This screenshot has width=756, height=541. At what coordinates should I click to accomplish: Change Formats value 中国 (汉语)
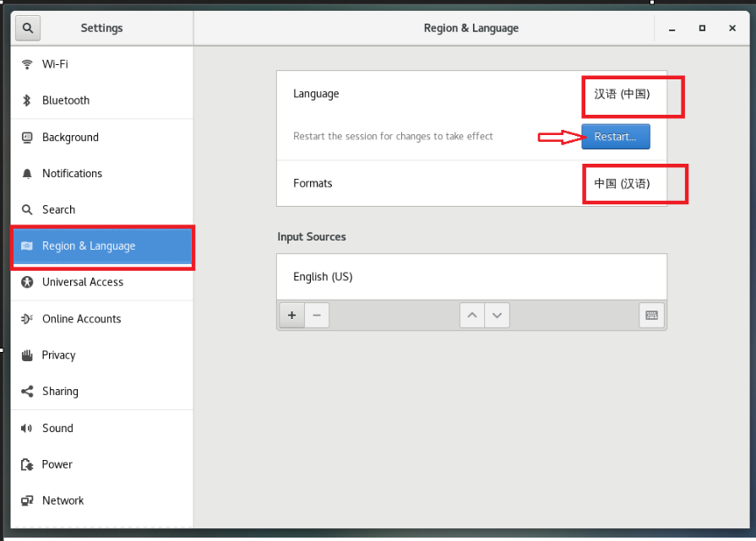[622, 183]
